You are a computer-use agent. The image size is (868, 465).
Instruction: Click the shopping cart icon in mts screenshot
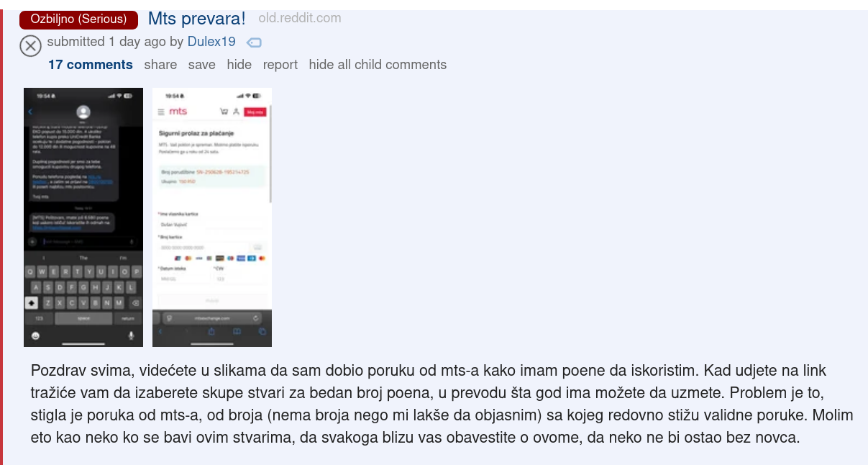coord(224,112)
